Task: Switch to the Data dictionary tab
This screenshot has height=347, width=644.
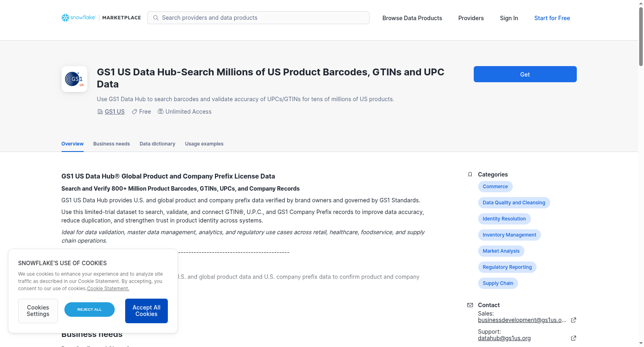Action: tap(157, 144)
